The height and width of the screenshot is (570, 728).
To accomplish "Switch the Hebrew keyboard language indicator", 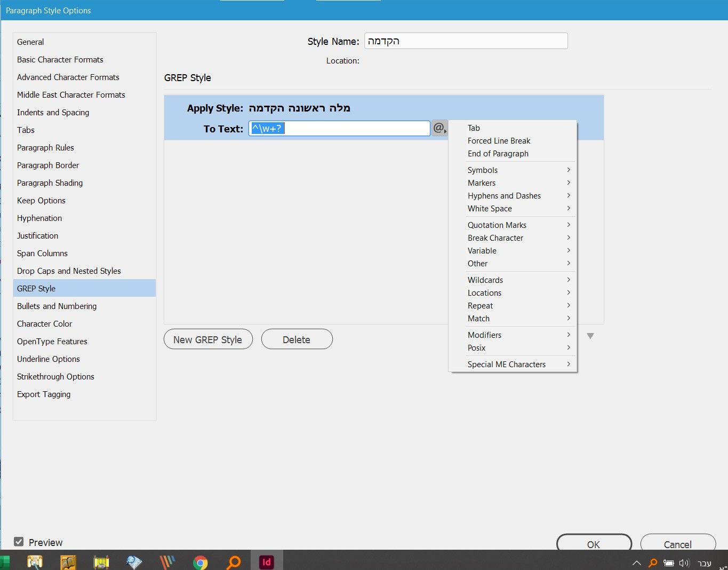I will click(x=705, y=563).
